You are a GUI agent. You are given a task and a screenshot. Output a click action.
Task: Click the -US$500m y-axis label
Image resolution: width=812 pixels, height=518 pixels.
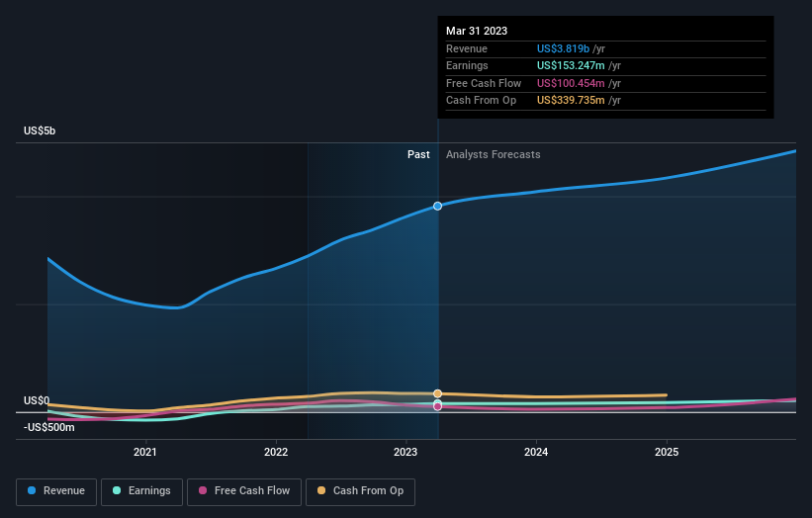point(49,427)
